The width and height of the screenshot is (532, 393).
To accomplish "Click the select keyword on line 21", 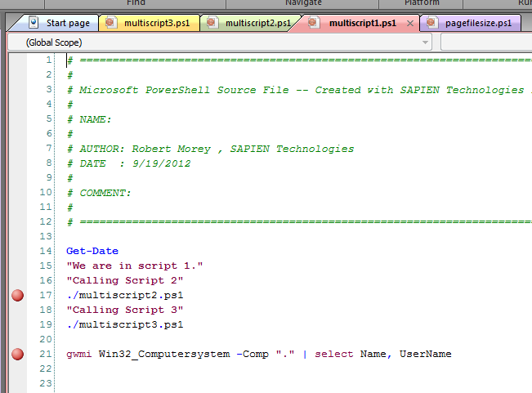I will (334, 354).
